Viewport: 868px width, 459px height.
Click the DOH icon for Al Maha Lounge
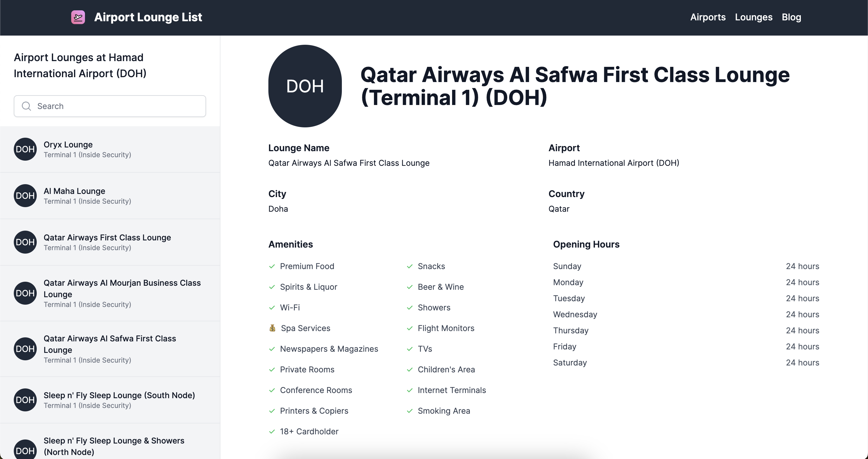(25, 196)
